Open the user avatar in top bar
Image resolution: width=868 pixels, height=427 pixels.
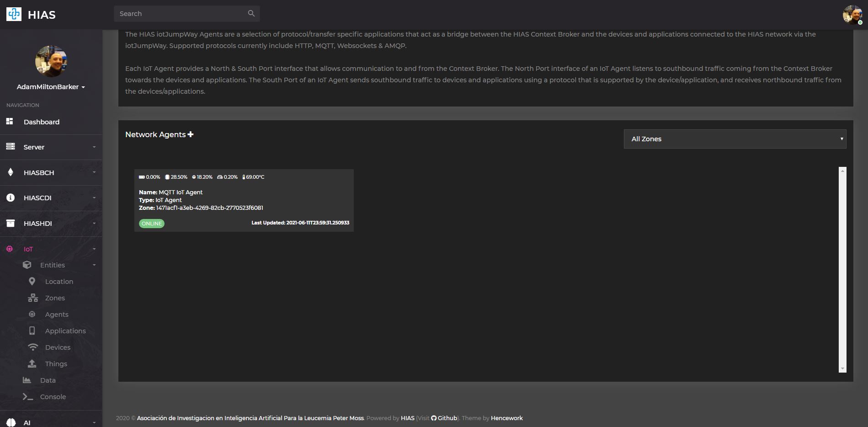852,15
